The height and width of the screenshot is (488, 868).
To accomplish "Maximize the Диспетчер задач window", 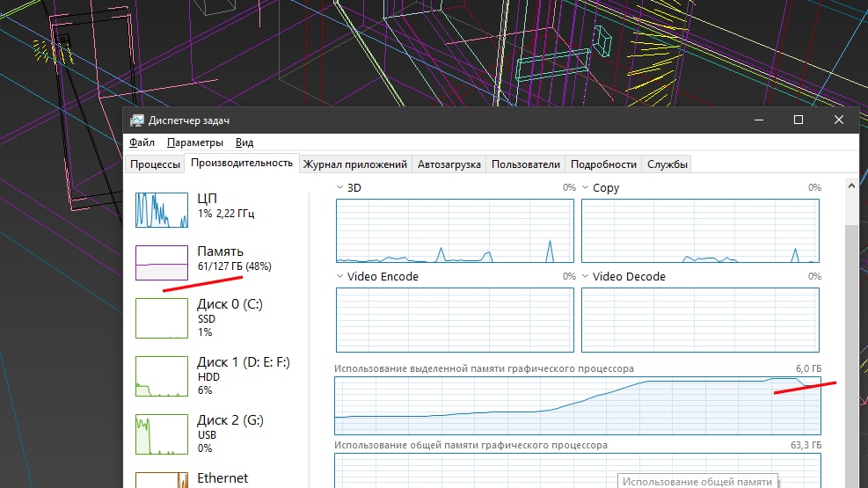I will 799,120.
